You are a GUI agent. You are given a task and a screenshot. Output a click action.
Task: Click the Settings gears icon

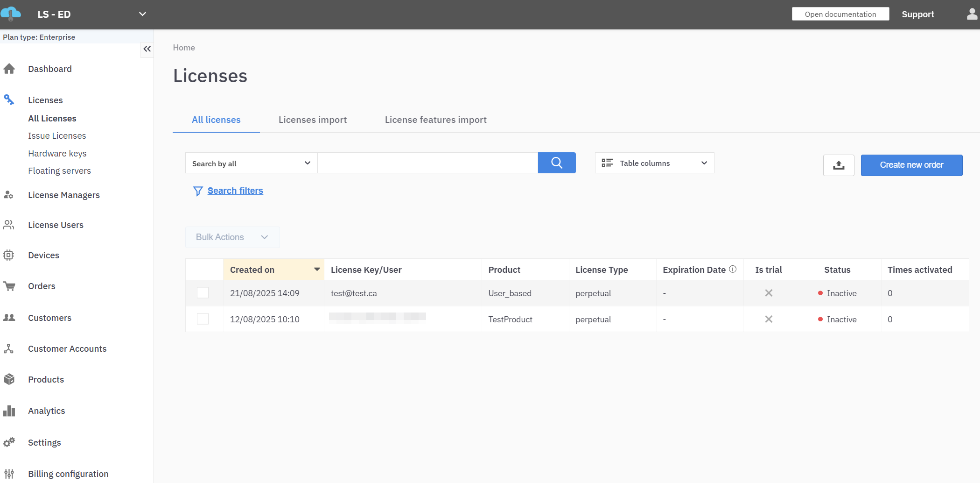[x=9, y=442]
